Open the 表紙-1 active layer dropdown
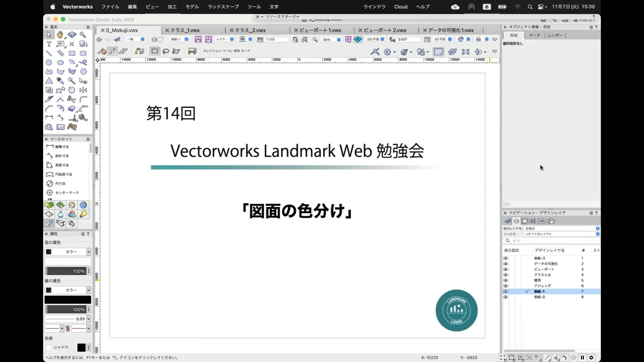This screenshot has width=644, height=362. click(179, 39)
